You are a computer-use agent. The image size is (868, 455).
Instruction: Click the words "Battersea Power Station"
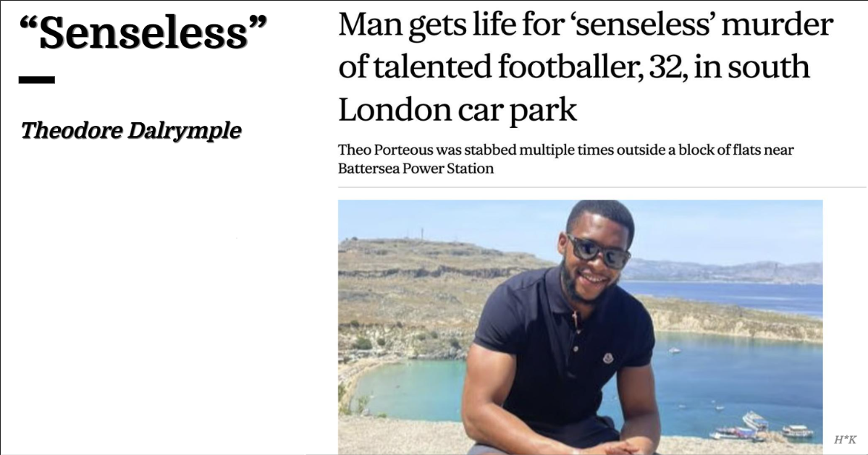pos(416,169)
